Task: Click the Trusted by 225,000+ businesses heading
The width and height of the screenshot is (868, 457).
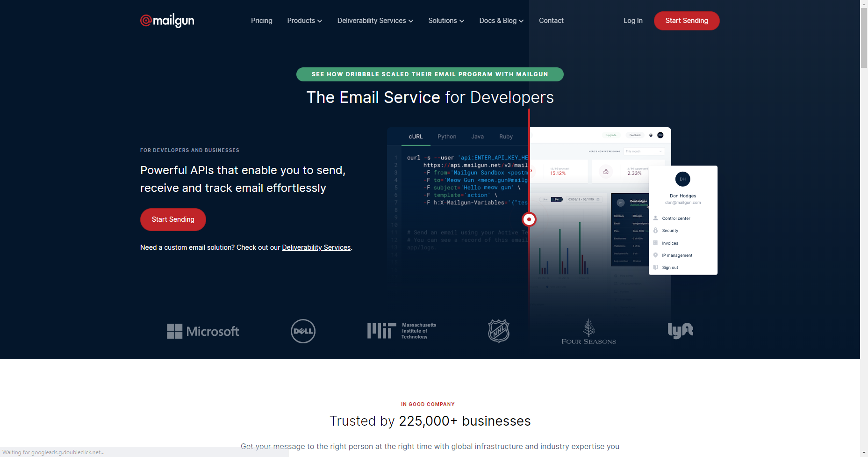Action: (430, 421)
